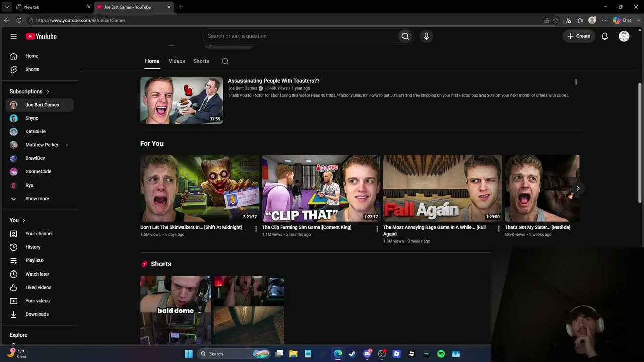
Task: Open File Explorer from the taskbar
Action: click(x=293, y=354)
